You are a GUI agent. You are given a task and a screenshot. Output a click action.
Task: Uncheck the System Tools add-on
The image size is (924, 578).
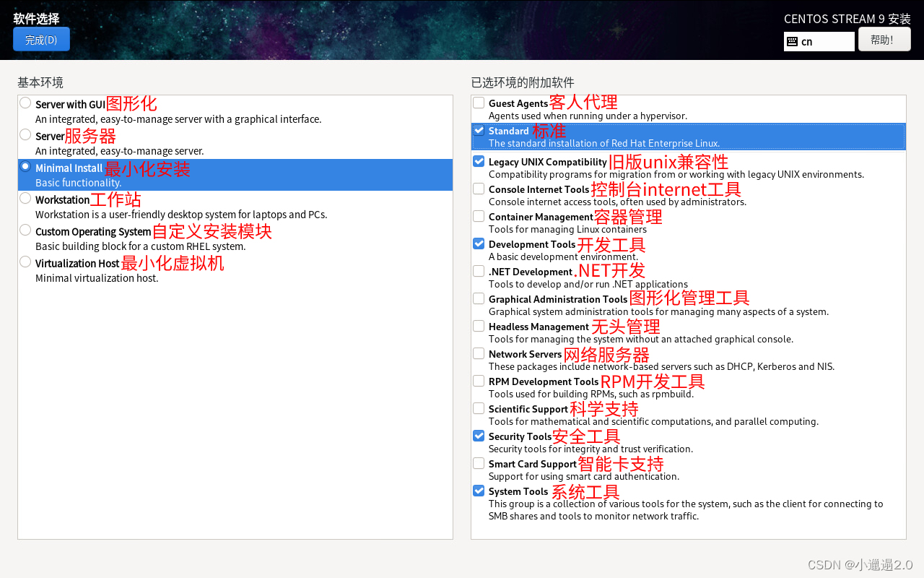(478, 490)
